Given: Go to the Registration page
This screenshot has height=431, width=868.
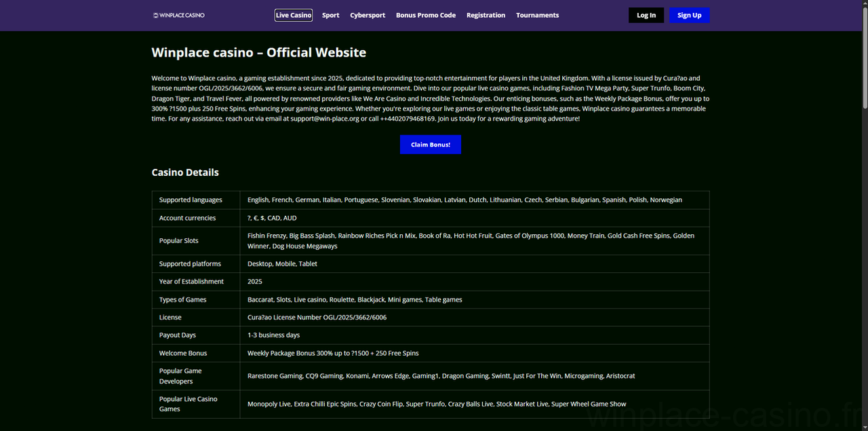Looking at the screenshot, I should [486, 15].
